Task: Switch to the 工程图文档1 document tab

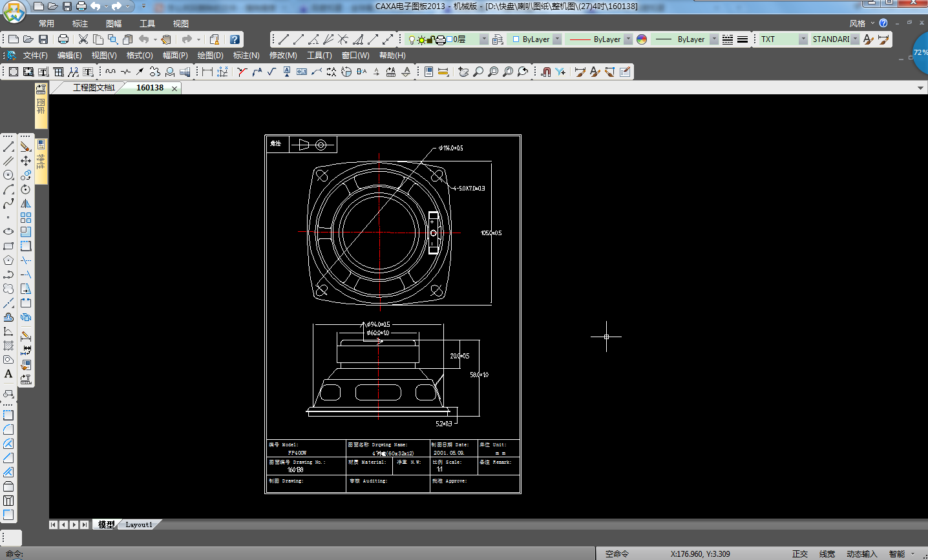Action: pos(93,88)
